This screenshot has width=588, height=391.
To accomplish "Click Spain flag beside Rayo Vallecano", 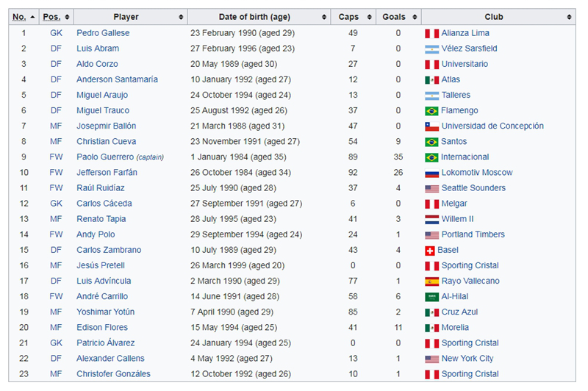I will (431, 281).
